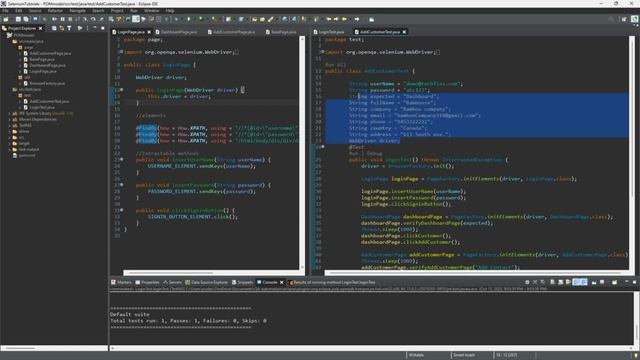Toggle show console when standard error changes
Image resolution: width=640 pixels, height=360 pixels.
click(584, 282)
